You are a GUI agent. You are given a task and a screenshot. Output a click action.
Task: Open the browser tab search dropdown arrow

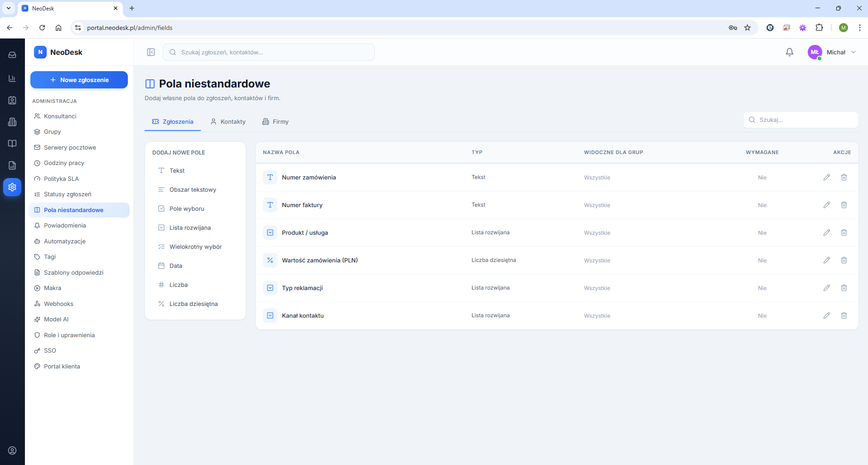pos(9,8)
